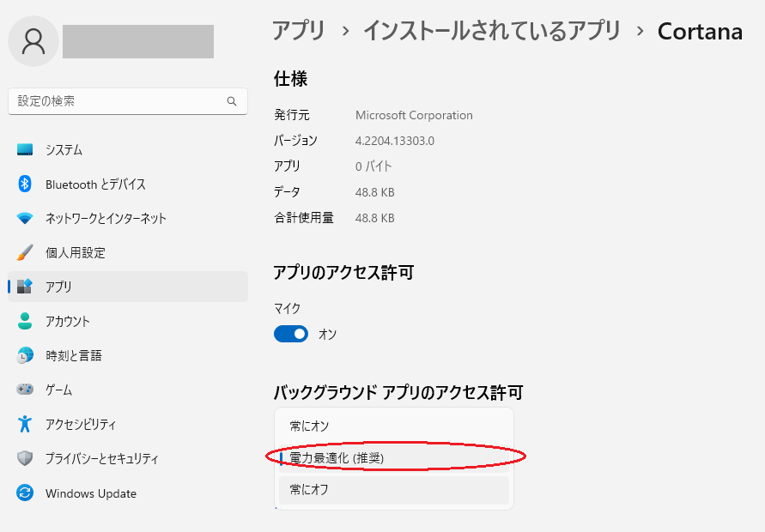Click 48.8 KB beside データ
The image size is (765, 532).
(374, 192)
